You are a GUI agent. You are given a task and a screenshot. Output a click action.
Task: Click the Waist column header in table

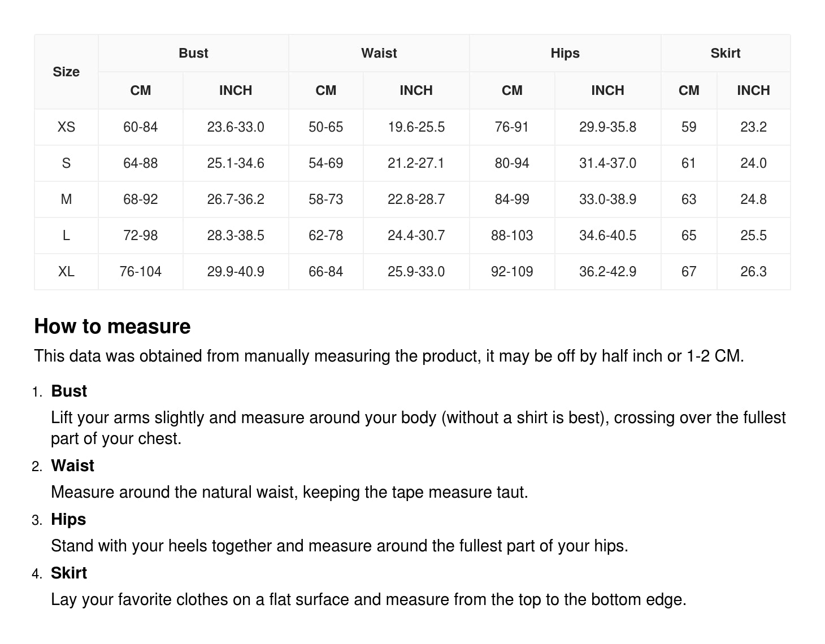379,53
